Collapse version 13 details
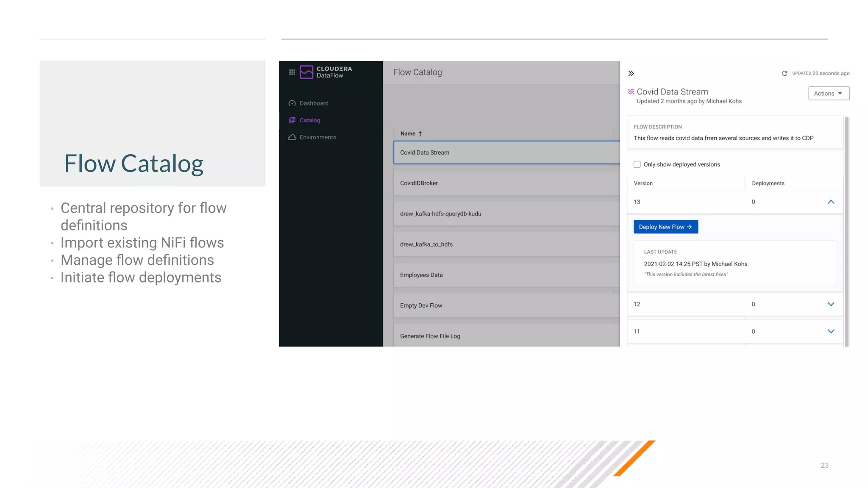This screenshot has height=488, width=868. 831,202
